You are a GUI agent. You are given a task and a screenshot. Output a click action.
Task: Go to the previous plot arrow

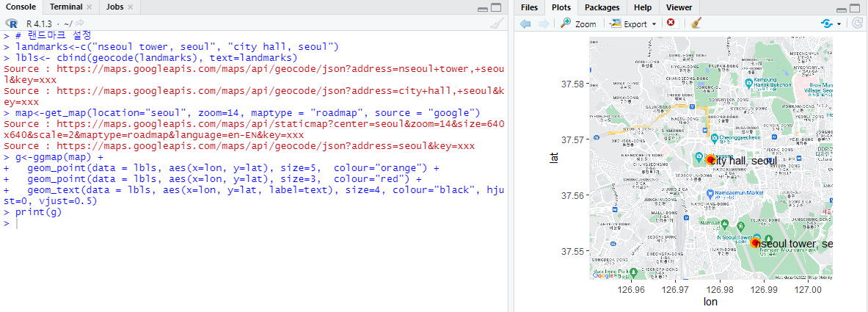525,23
